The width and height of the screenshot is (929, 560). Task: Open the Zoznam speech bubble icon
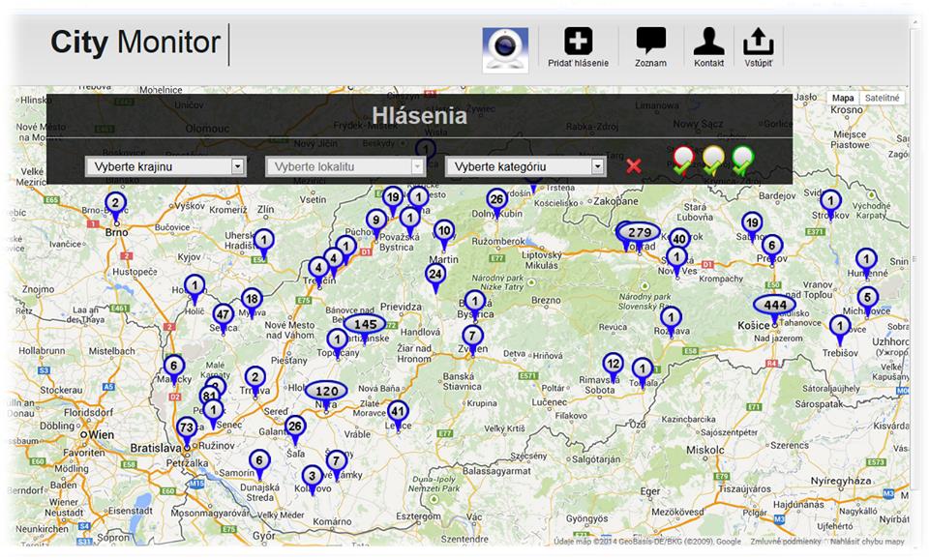click(x=650, y=43)
